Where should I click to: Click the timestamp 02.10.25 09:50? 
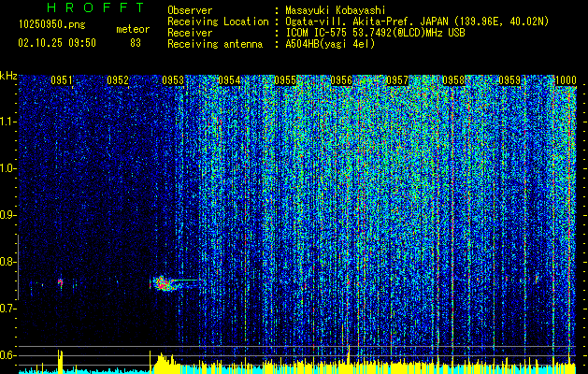(57, 43)
